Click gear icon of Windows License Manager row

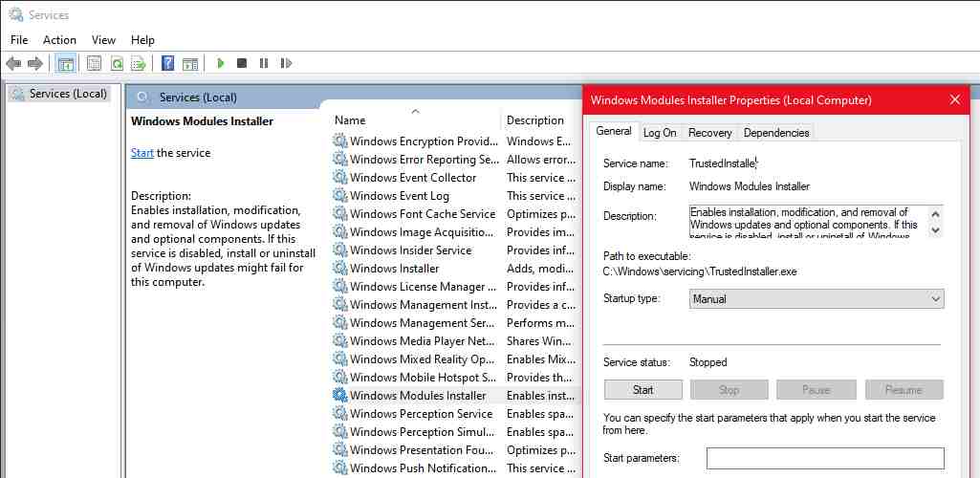[340, 286]
